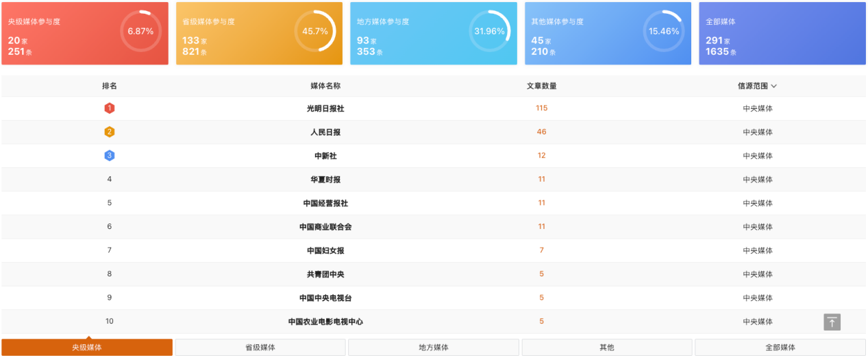Click the 20家 count on red card
Screen dimensions: 868x360
[x=18, y=40]
